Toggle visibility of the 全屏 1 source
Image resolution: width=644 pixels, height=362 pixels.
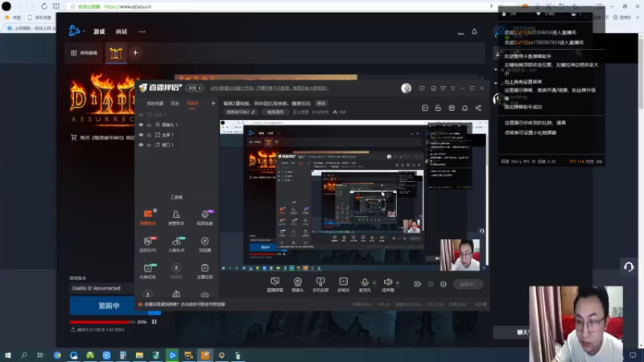click(x=141, y=134)
